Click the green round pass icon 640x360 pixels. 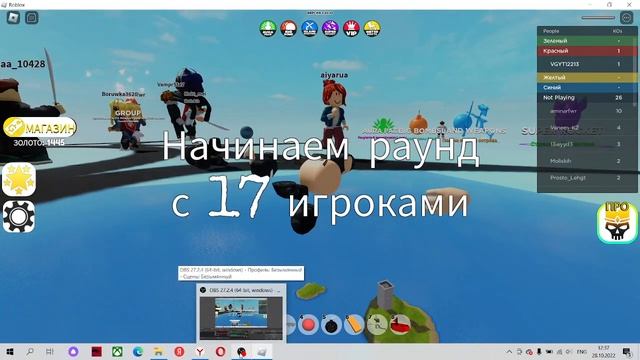[x=268, y=29]
